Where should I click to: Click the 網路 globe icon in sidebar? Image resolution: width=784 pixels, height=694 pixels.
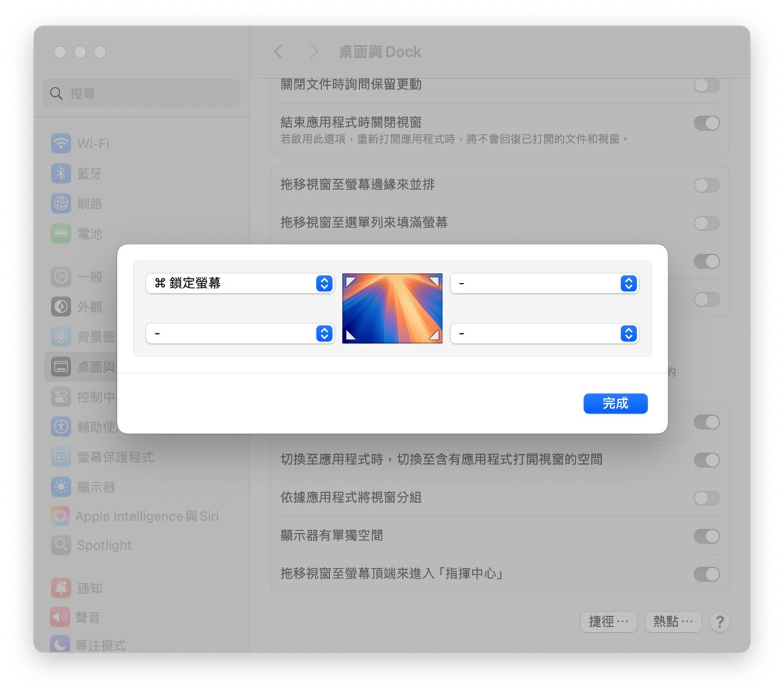[x=61, y=203]
